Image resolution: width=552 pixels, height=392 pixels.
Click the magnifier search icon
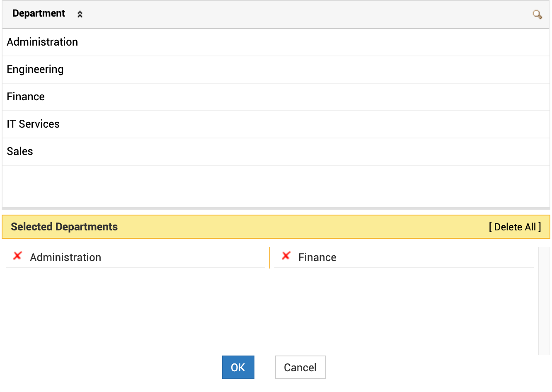537,15
